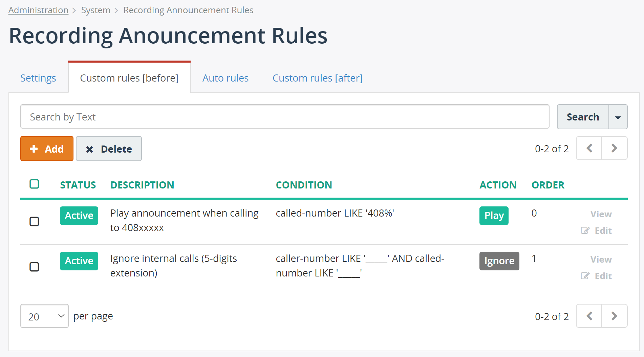
Task: Click the x icon on the Delete button
Action: 90,149
